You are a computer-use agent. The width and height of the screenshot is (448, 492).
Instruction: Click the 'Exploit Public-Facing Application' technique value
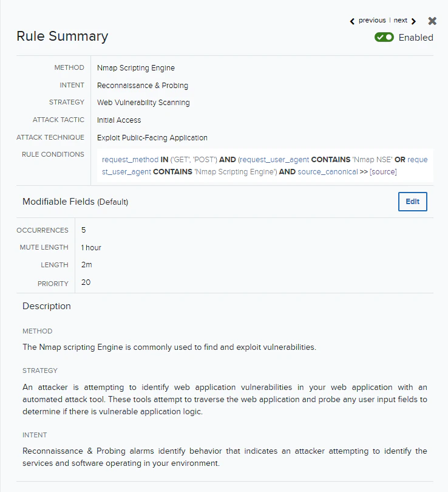pyautogui.click(x=152, y=138)
